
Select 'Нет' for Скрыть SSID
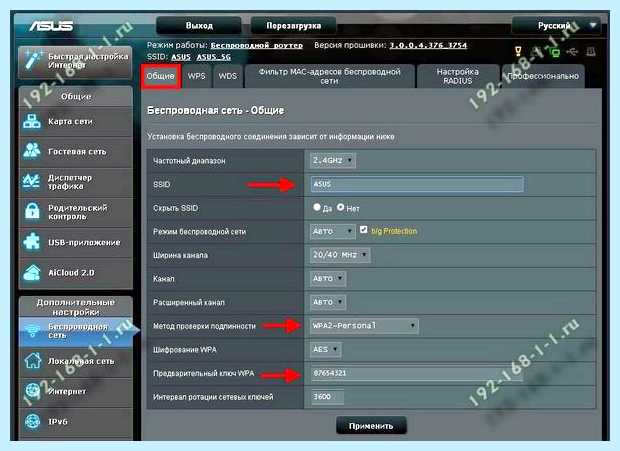340,207
